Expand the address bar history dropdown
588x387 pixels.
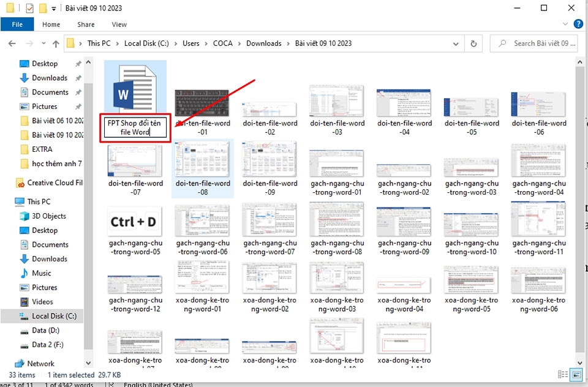(x=456, y=43)
